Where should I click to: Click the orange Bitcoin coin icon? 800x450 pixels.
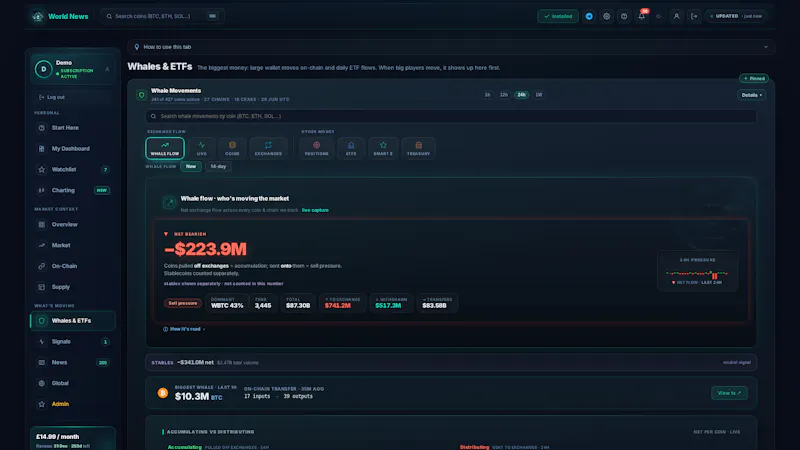163,393
